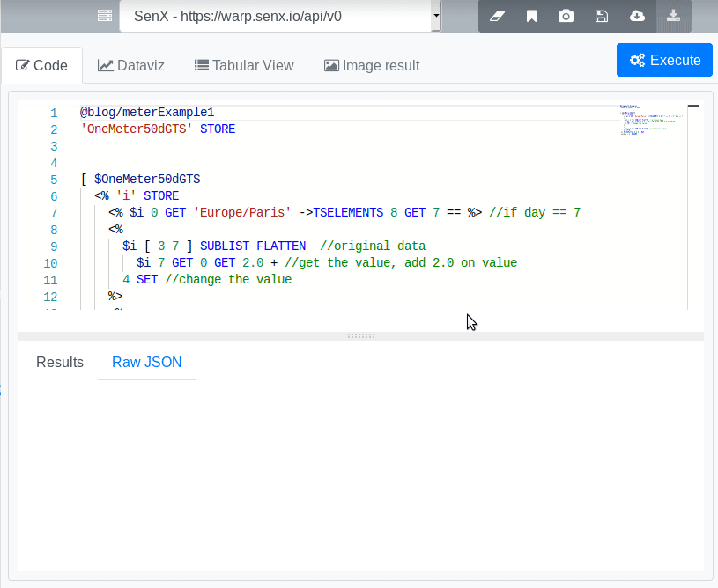Open the Tabular View tab

point(244,65)
